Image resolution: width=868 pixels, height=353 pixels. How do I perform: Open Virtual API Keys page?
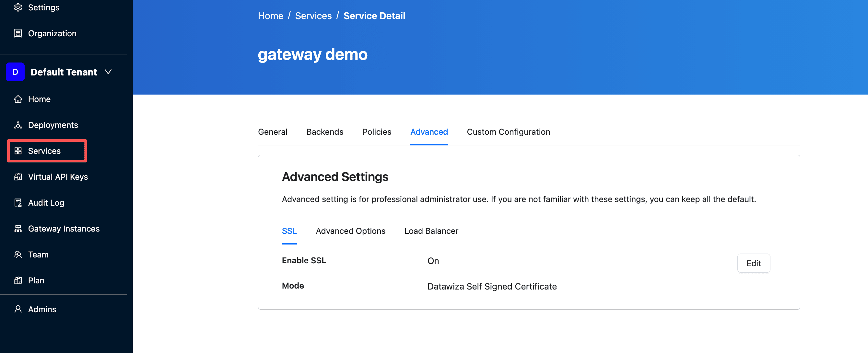point(58,177)
